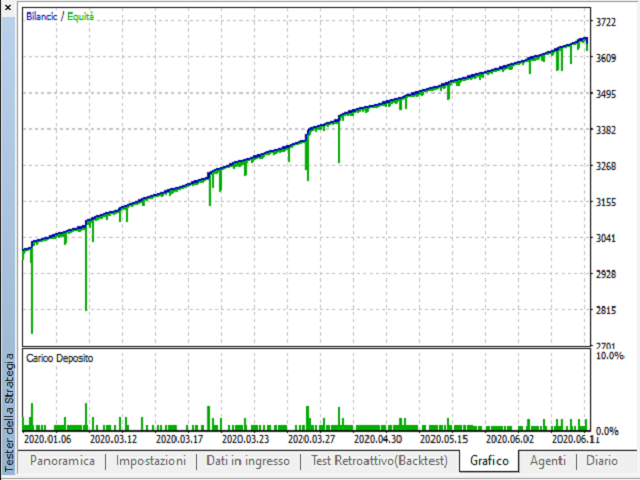Click the 2928 axis value

click(x=606, y=274)
